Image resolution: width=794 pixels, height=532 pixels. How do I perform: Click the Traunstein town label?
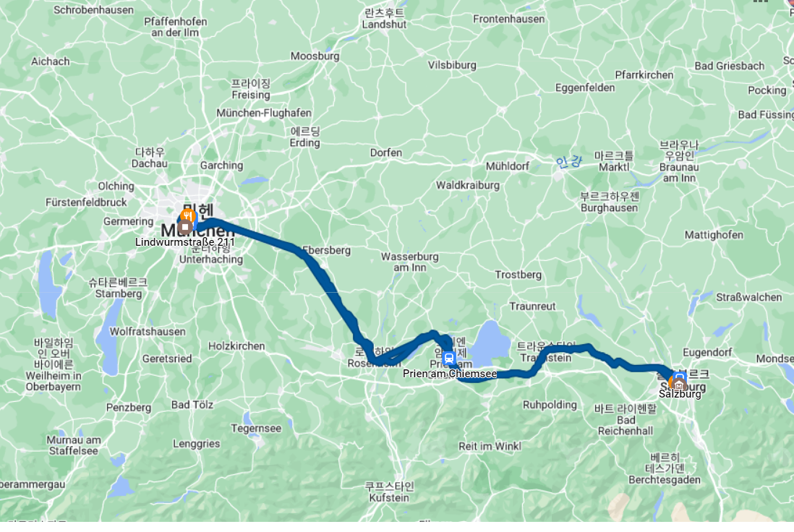click(x=546, y=358)
